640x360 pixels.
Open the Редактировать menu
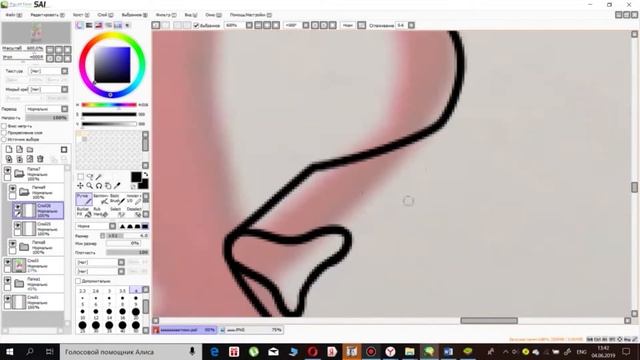[47, 15]
